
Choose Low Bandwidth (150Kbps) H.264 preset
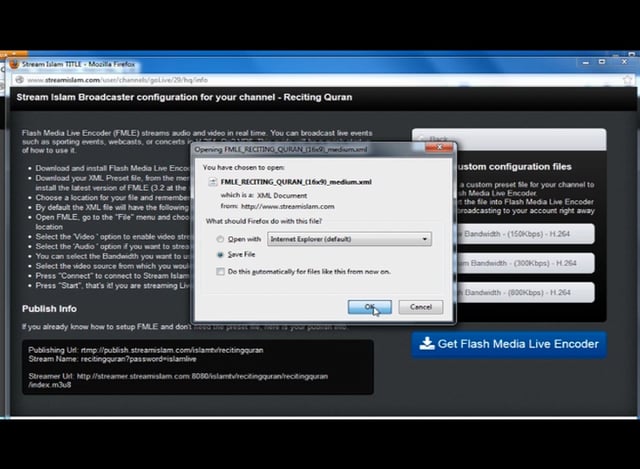tap(526, 234)
